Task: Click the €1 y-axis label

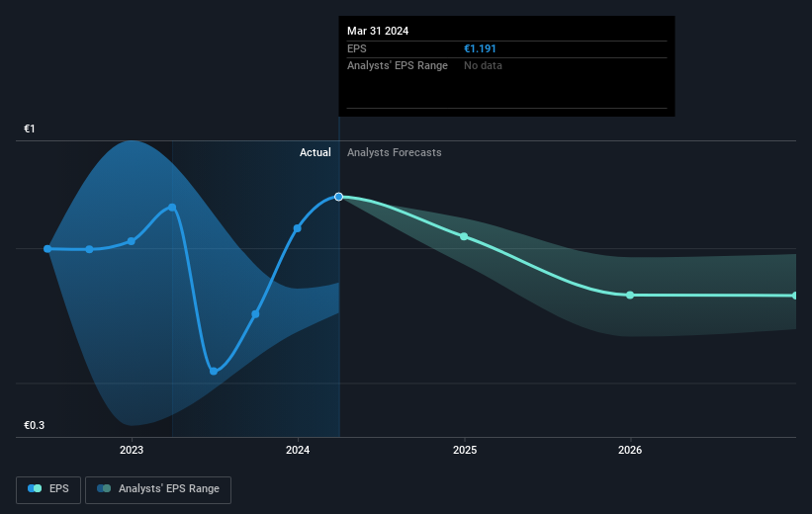Action: click(x=30, y=128)
